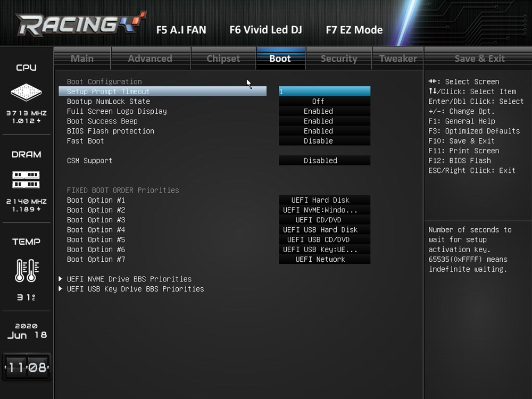Open Boot Option #6 UEFI USB Key dropdown
Image resolution: width=532 pixels, height=399 pixels.
(x=325, y=249)
